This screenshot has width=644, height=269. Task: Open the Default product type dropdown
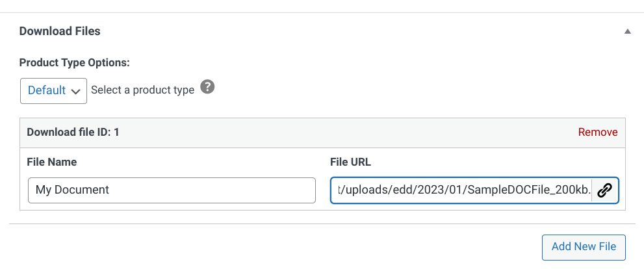(53, 90)
